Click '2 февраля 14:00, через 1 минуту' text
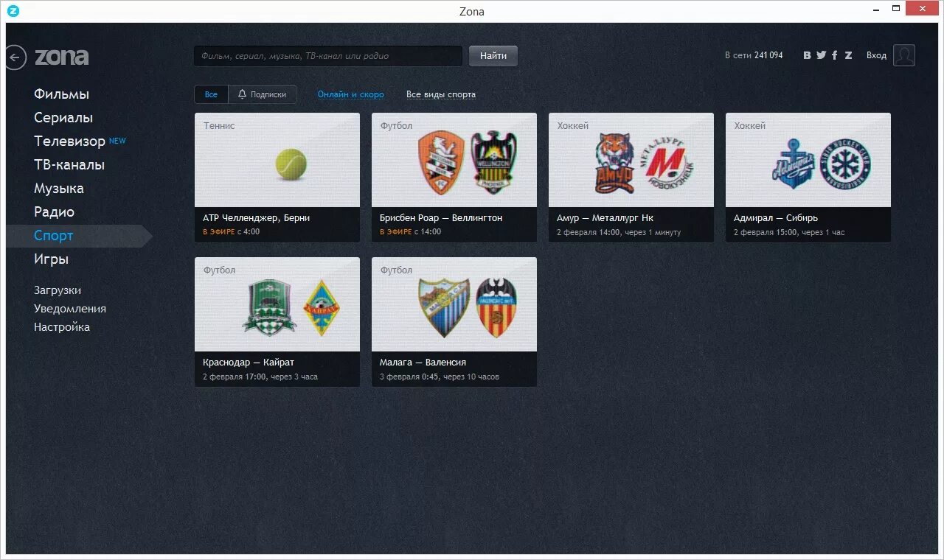The image size is (944, 560). [619, 232]
